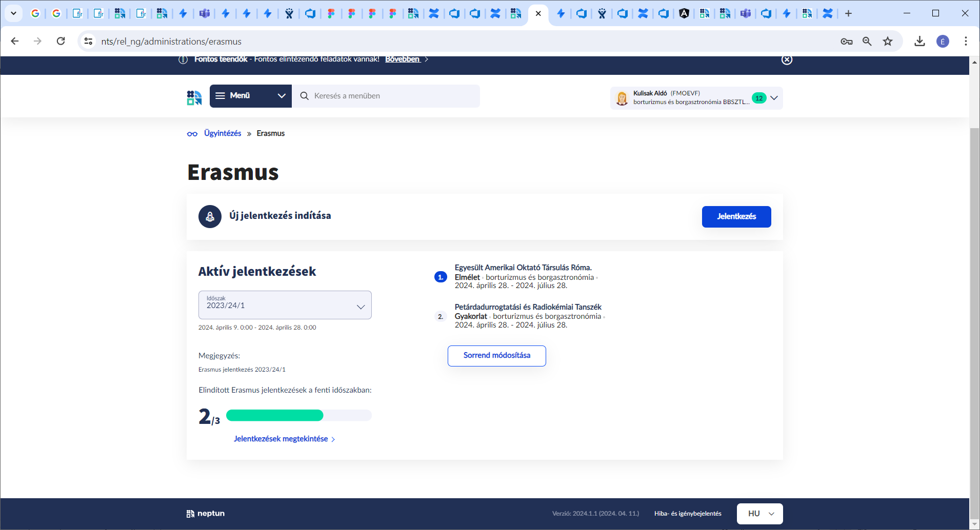Viewport: 980px width, 530px height.
Task: Click the green applications progress bar
Action: 298,416
